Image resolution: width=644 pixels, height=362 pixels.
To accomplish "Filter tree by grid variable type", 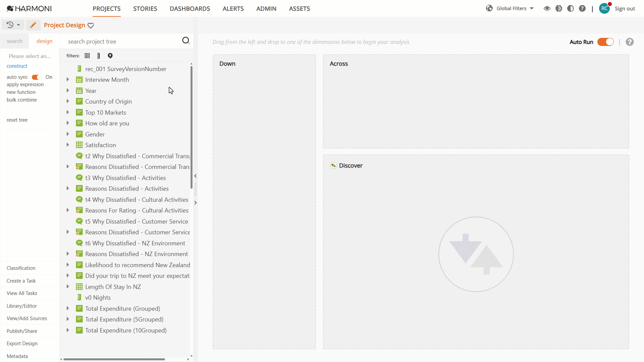I will pos(87,56).
